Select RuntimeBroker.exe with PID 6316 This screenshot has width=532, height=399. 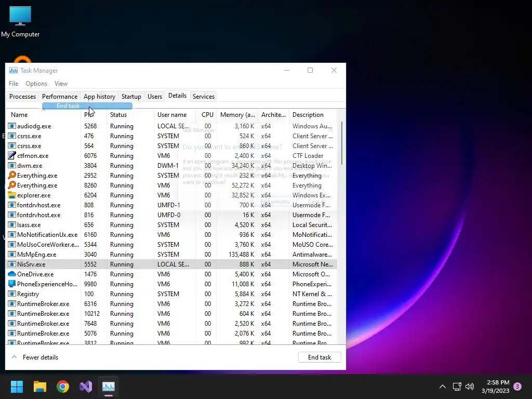tap(171, 304)
